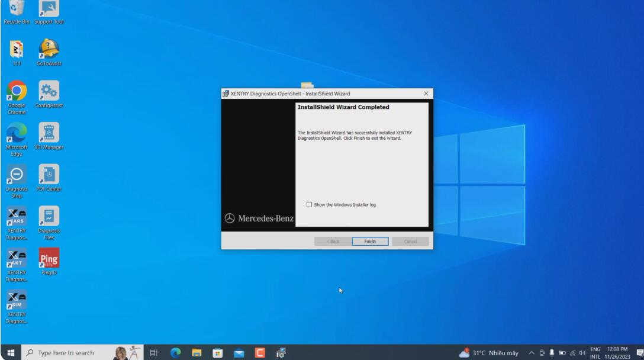Open the microphone tray icon
The height and width of the screenshot is (360, 644).
point(552,353)
